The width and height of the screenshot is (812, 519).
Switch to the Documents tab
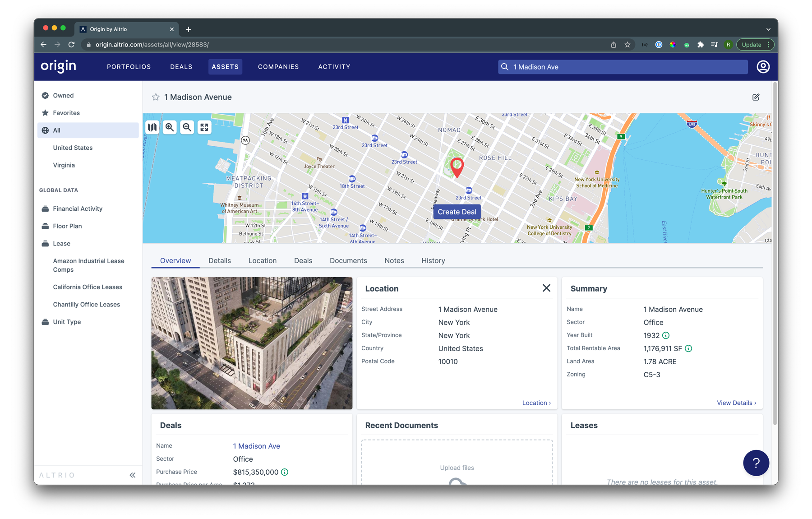[348, 260]
